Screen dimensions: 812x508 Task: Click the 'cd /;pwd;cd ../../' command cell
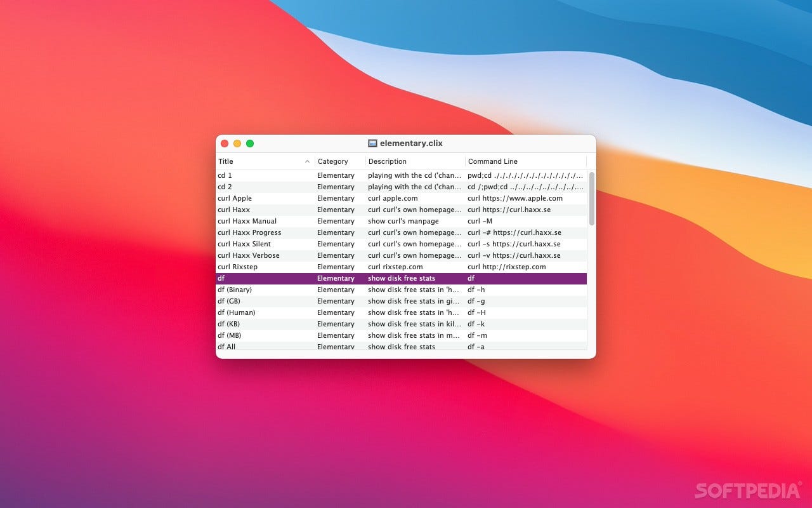coord(525,187)
